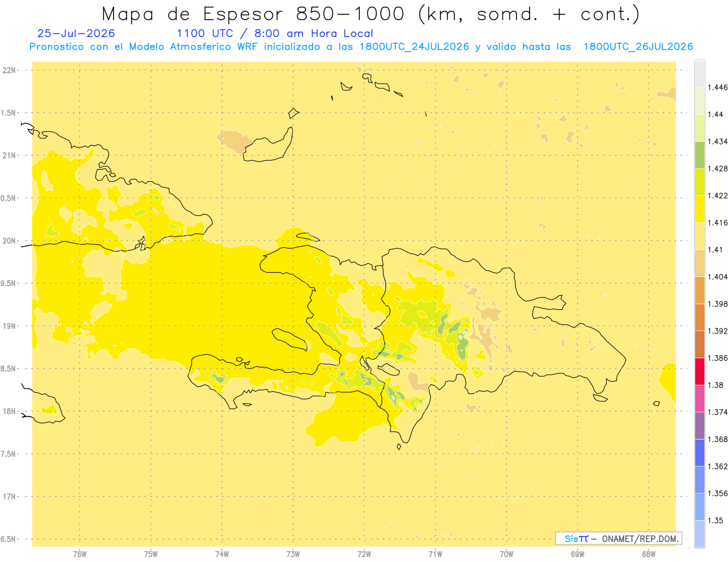Click the legend value "1.428"
The image size is (728, 562).
click(x=718, y=169)
